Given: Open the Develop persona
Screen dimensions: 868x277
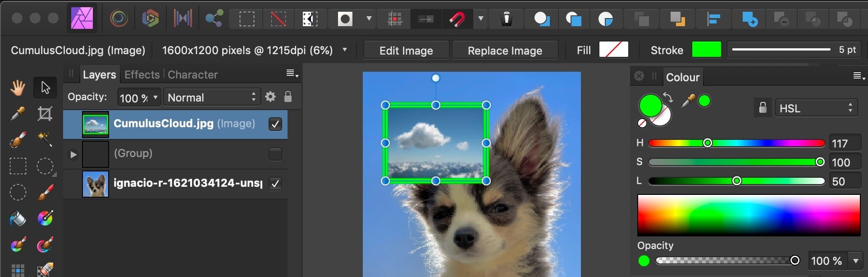Looking at the screenshot, I should click(x=151, y=18).
